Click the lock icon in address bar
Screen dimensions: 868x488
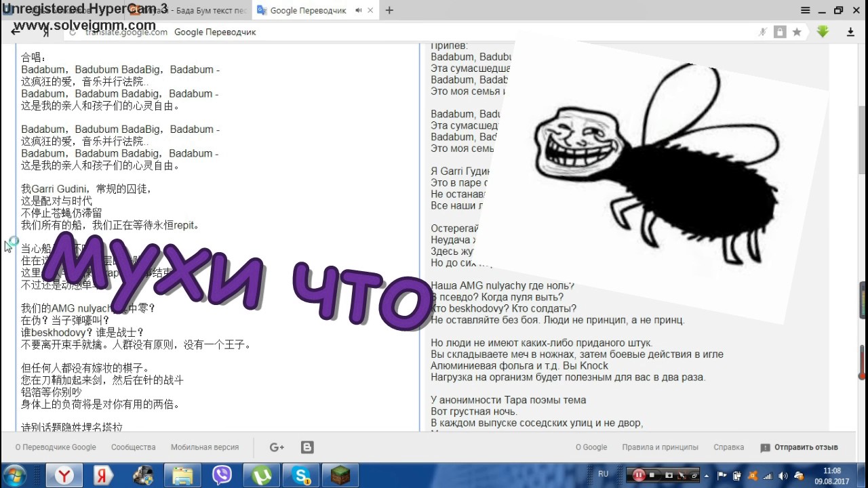(780, 32)
